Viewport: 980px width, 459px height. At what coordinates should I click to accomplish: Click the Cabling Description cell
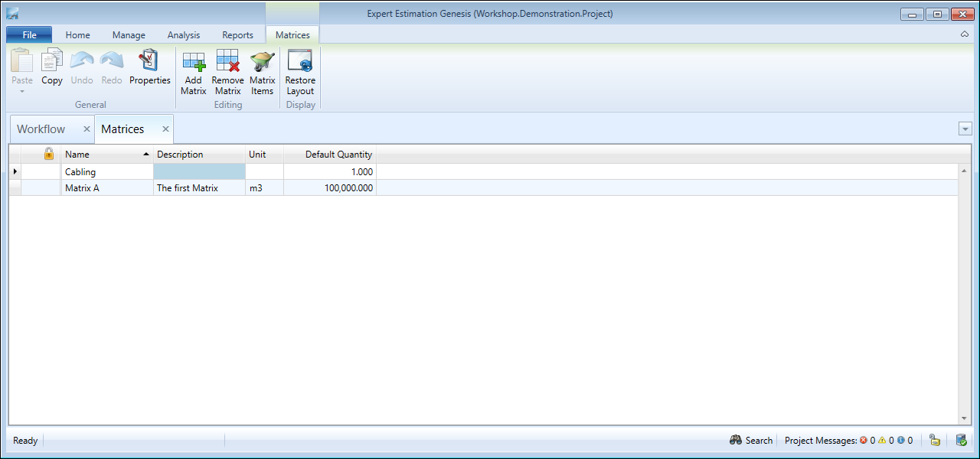199,172
